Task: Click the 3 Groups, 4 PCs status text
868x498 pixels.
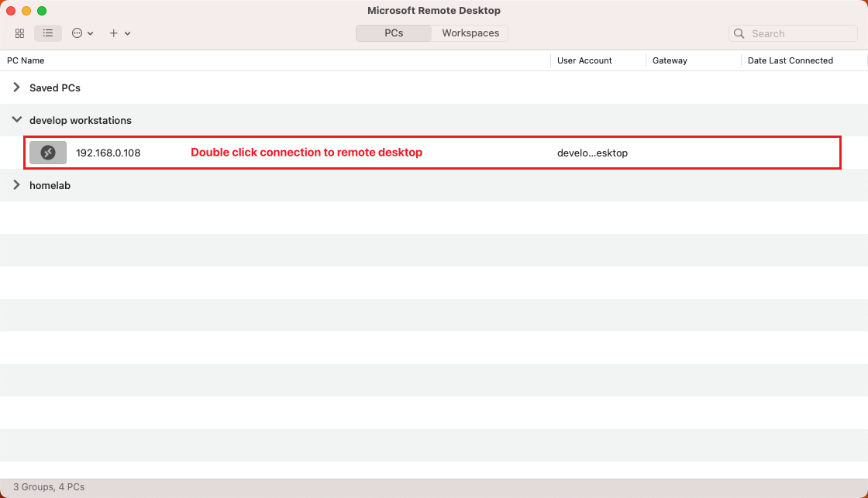Action: [49, 487]
